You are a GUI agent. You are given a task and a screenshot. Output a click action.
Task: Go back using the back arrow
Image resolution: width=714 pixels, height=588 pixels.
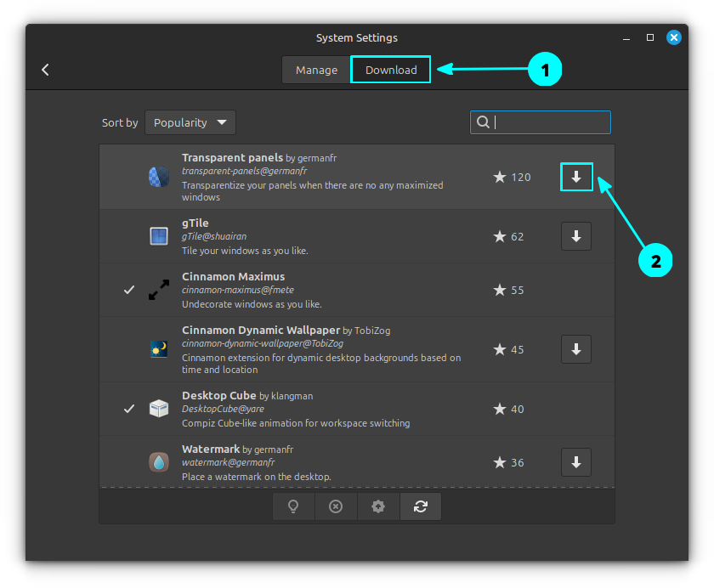point(46,70)
